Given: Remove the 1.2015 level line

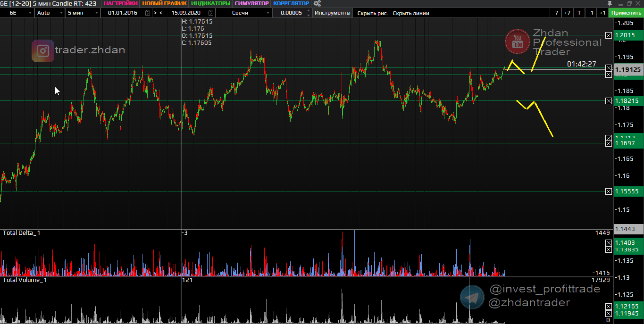Looking at the screenshot, I should click(609, 35).
